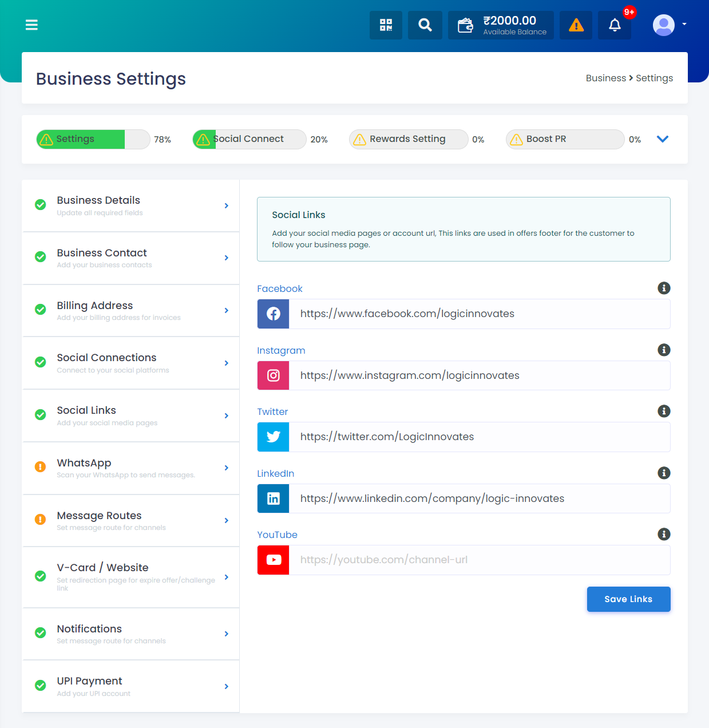
Task: Open Social Connections section
Action: [131, 363]
